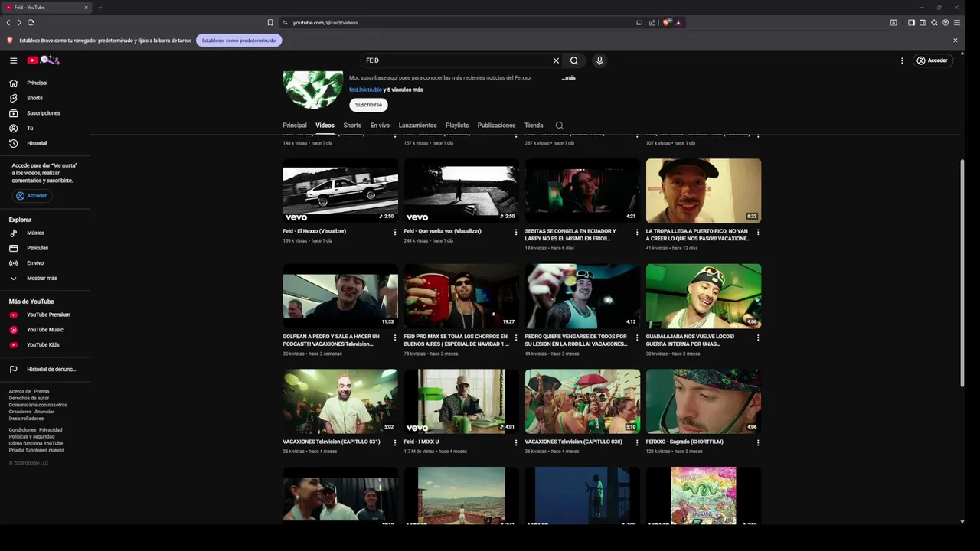Open the feid.lnk.to/bio link

tap(365, 90)
